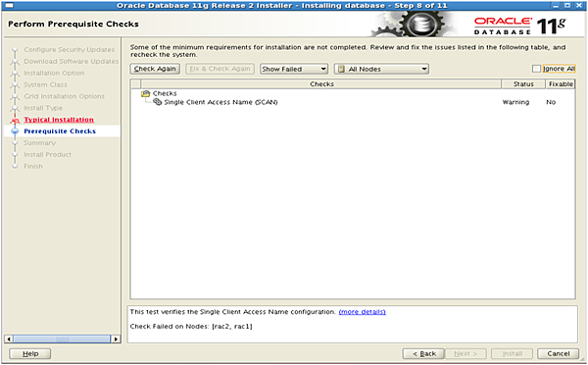Select Single Client Access Name (SCAN) row
Image resolution: width=588 pixels, height=365 pixels.
coord(220,102)
